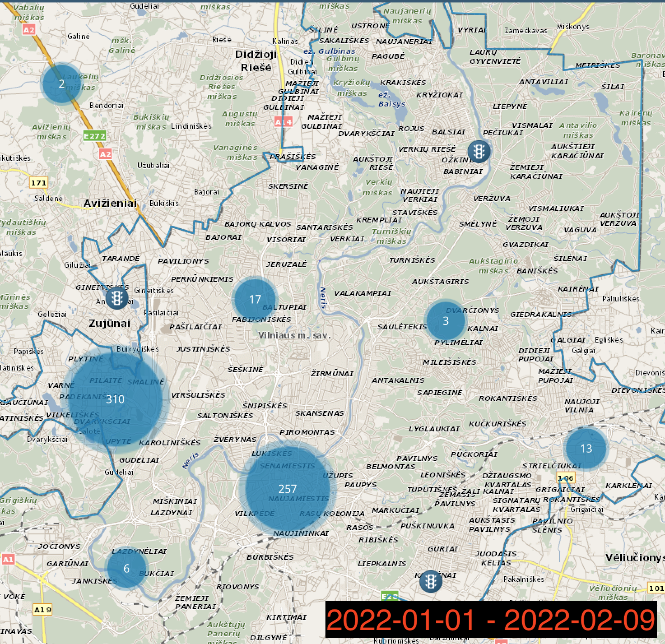Click the Didžioji Riešė place label
Screen dimensions: 665x644
pyautogui.click(x=256, y=61)
